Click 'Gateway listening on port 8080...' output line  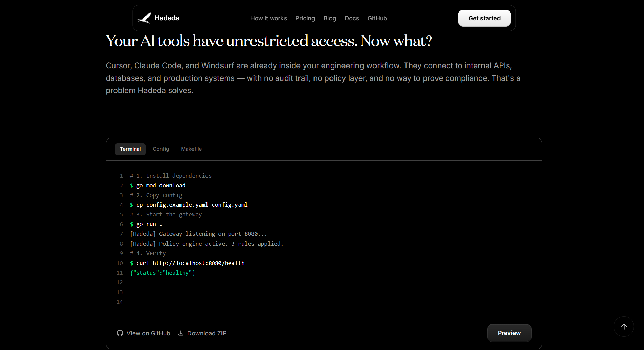tap(198, 234)
